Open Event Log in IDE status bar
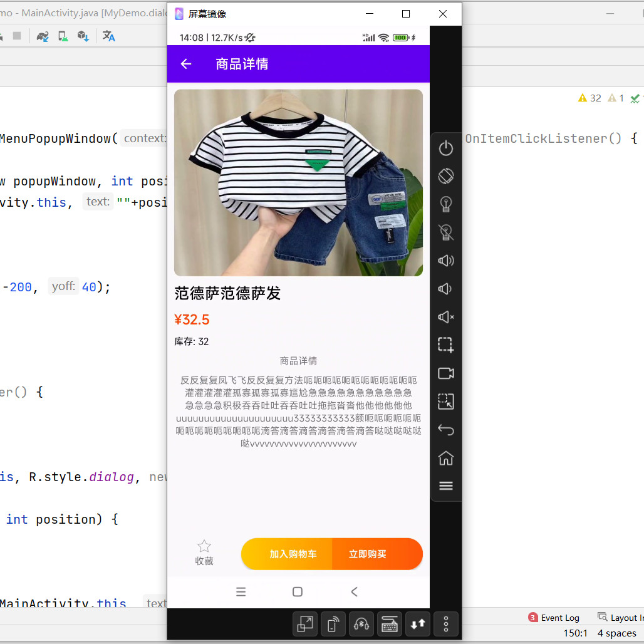Viewport: 644px width, 644px height. click(554, 618)
